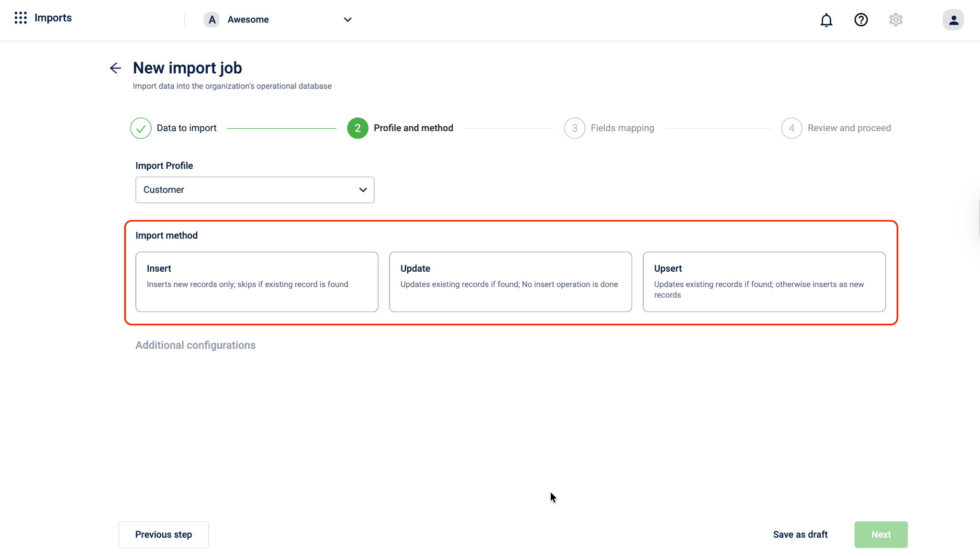Image resolution: width=980 pixels, height=556 pixels.
Task: Open the settings gear icon
Action: [x=895, y=20]
